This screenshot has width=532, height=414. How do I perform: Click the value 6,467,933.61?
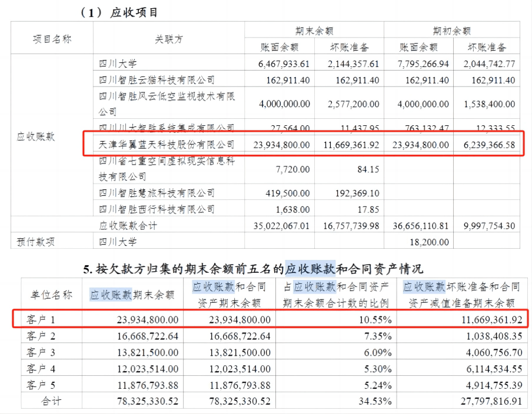point(284,64)
